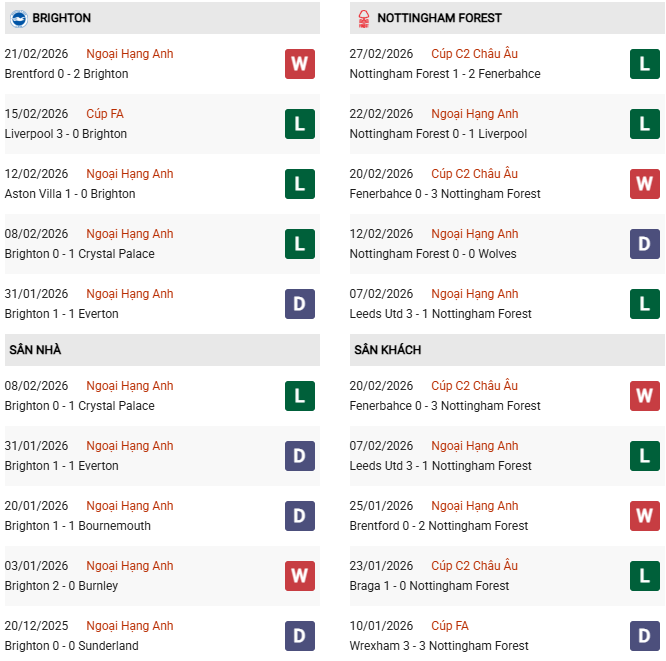The width and height of the screenshot is (666, 661).
Task: Click the W badge for Brentford 0 - 2 Nottingham Forest
Action: click(x=645, y=516)
